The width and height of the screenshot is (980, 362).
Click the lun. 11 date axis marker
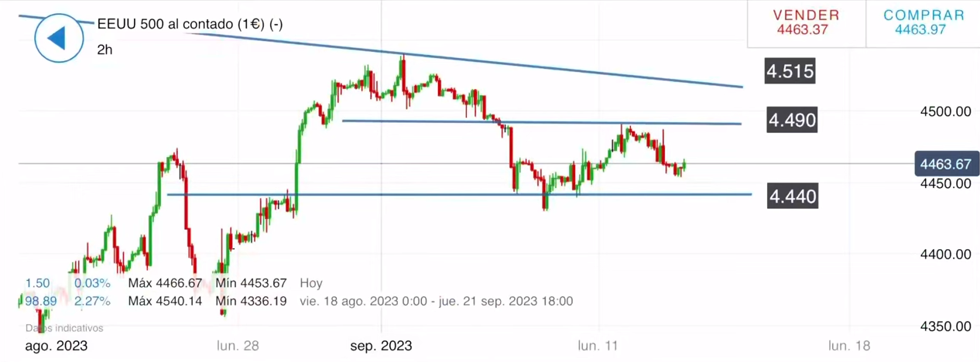600,346
